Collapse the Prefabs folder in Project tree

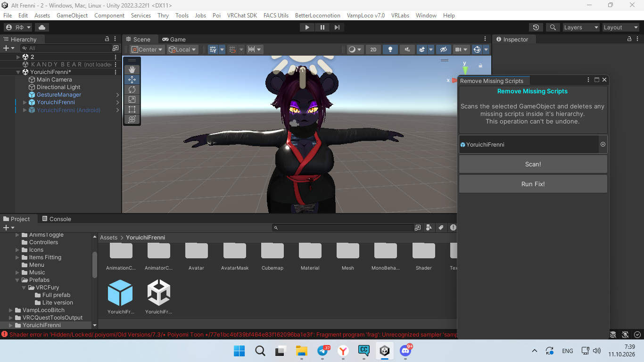(x=18, y=280)
